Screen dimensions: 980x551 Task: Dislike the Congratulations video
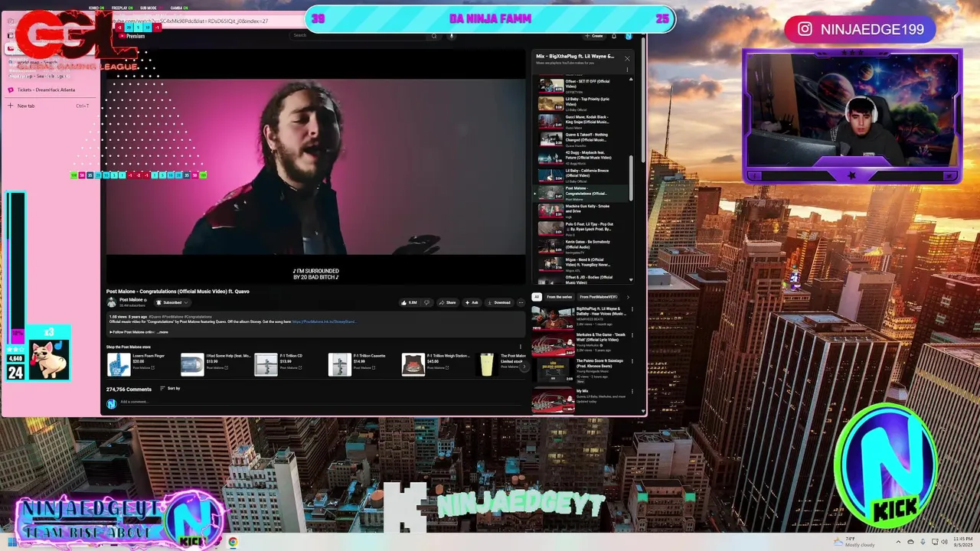click(x=426, y=302)
